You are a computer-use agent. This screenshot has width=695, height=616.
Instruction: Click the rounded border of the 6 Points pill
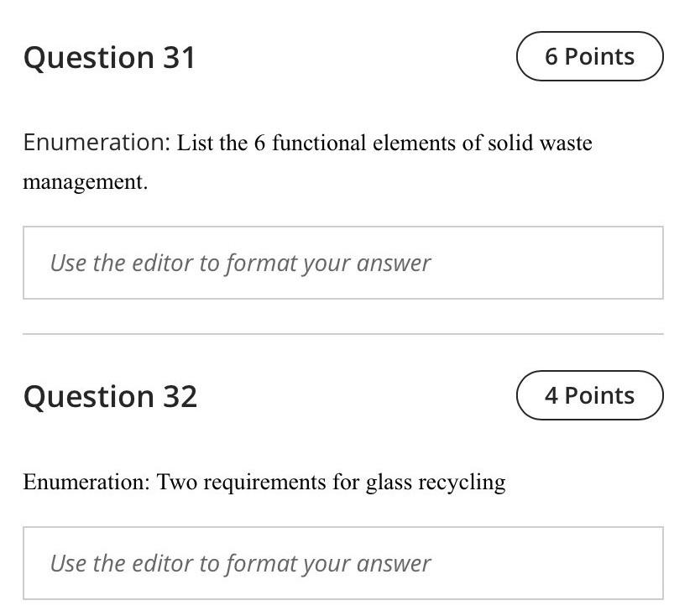589,35
